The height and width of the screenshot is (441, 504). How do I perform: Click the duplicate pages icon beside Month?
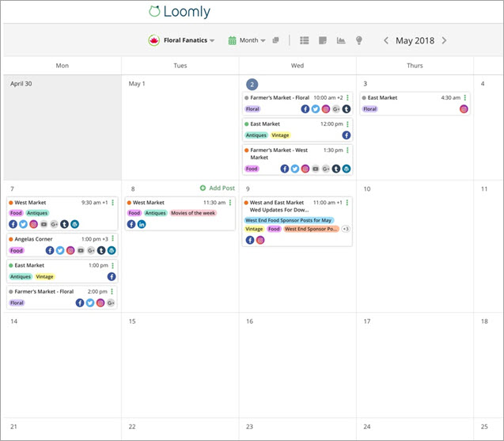[x=275, y=40]
